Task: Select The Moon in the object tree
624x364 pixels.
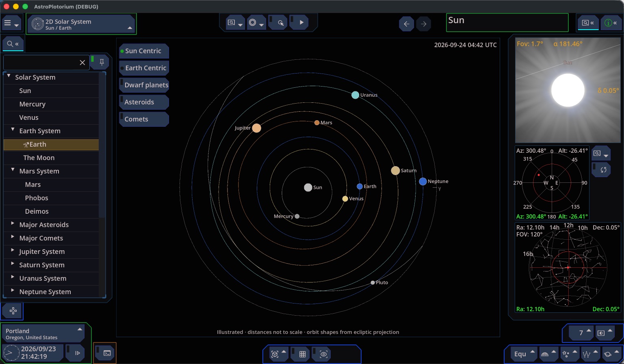Action: [51, 158]
